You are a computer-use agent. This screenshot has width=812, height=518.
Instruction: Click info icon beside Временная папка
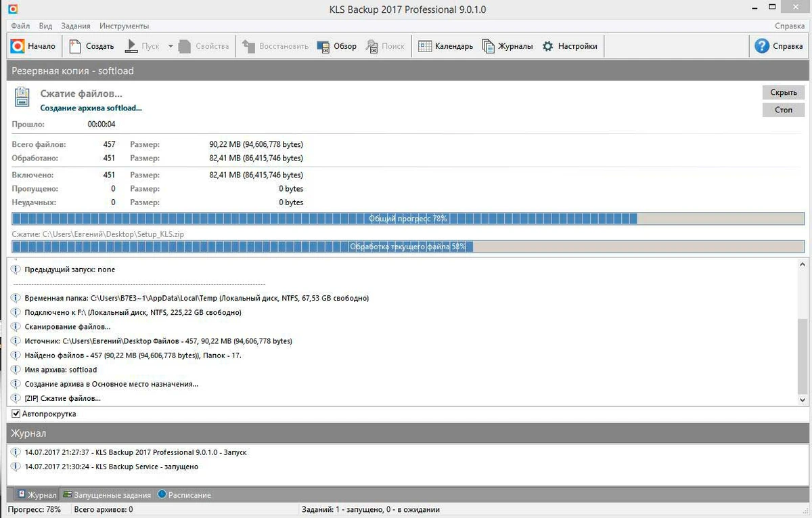(x=16, y=298)
